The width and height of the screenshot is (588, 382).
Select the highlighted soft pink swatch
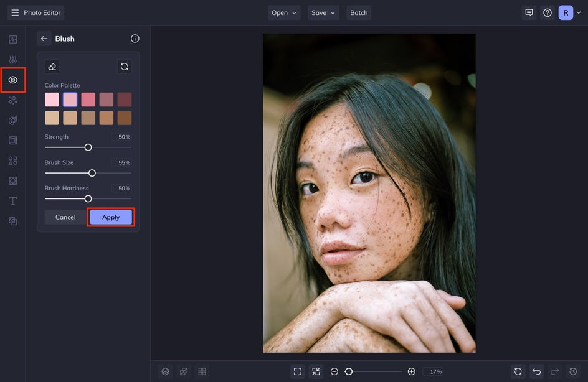point(70,100)
